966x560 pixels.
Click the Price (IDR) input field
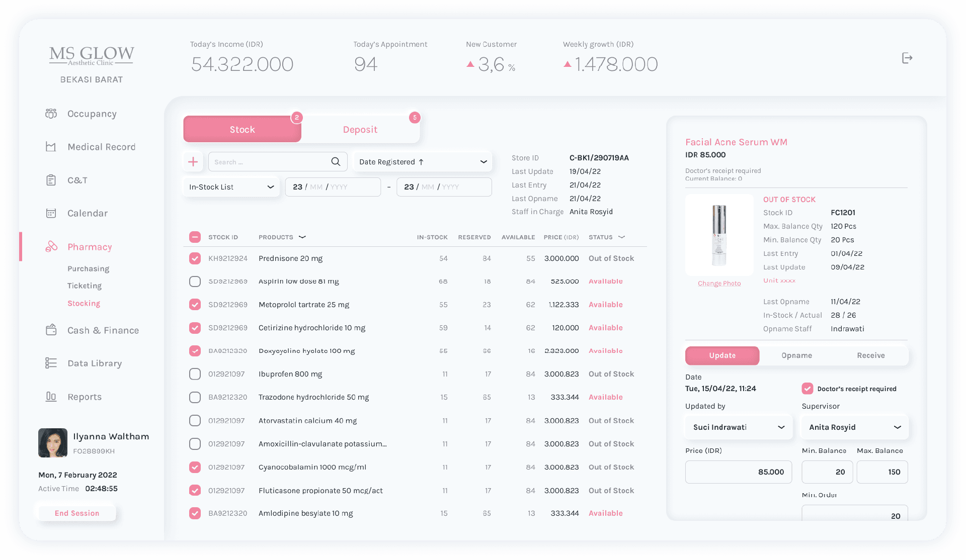pyautogui.click(x=738, y=472)
